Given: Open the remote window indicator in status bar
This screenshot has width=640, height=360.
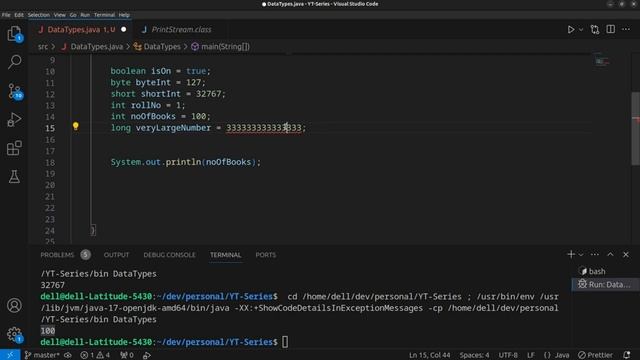Looking at the screenshot, I should (x=10, y=355).
